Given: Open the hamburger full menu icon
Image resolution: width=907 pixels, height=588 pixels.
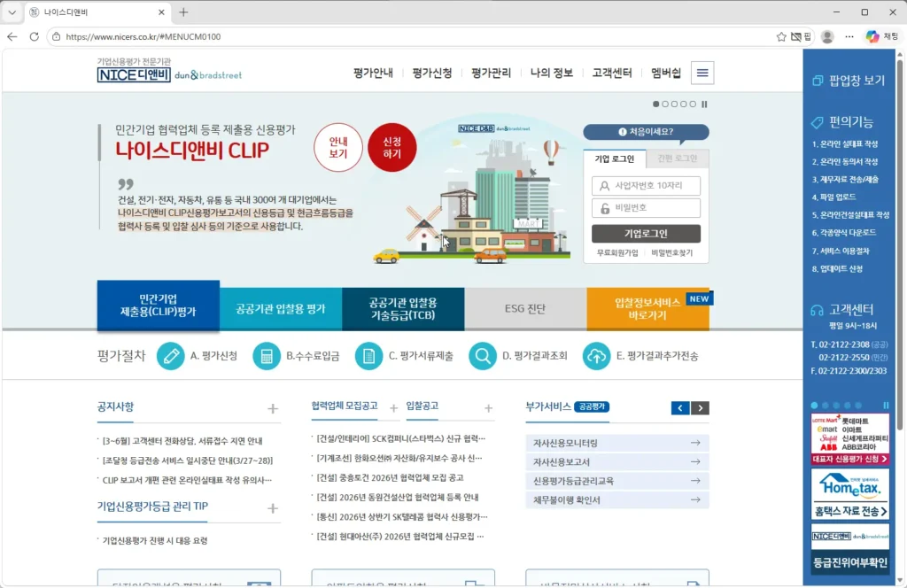Looking at the screenshot, I should point(702,73).
